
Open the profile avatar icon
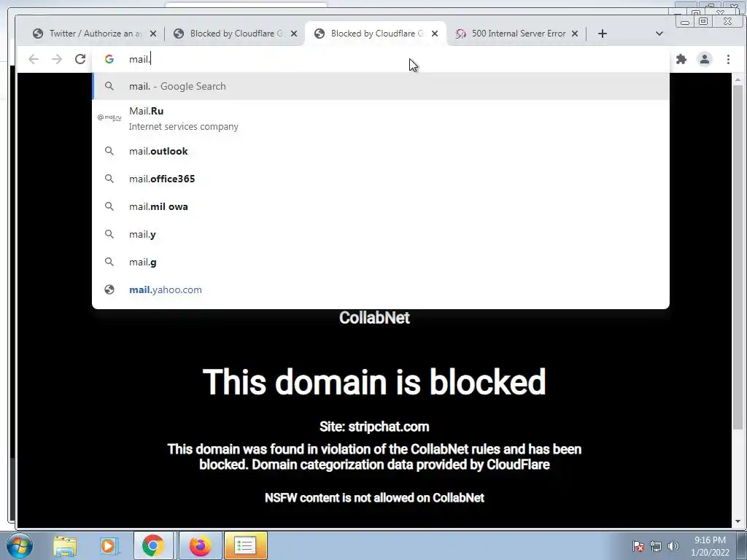coord(705,59)
